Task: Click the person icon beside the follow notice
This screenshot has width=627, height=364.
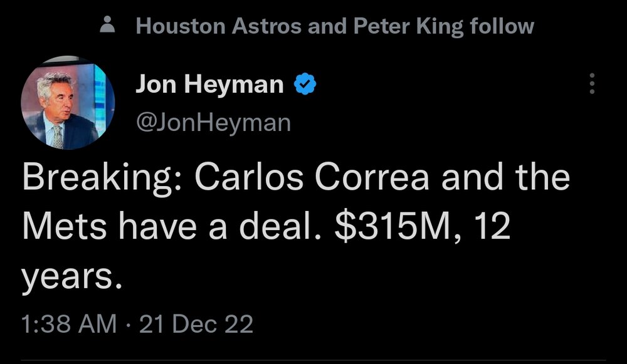Action: (x=108, y=27)
